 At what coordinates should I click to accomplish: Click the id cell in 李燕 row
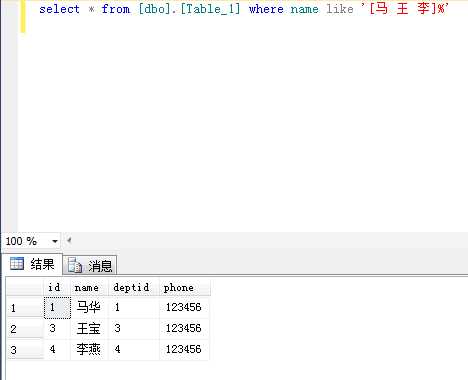tap(57, 350)
